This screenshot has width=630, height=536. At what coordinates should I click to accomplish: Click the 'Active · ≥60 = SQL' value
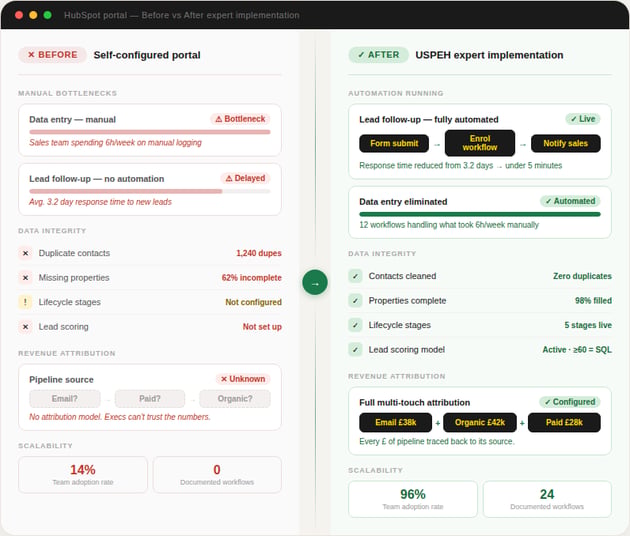577,350
